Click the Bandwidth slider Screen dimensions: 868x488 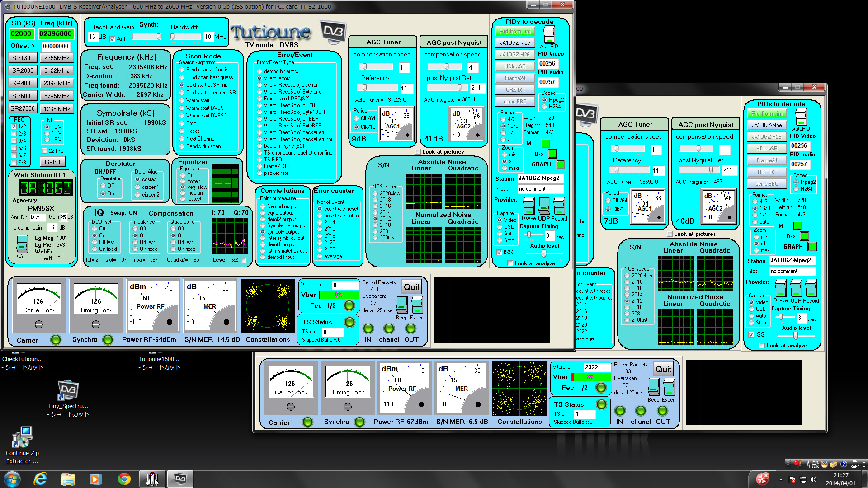click(185, 37)
